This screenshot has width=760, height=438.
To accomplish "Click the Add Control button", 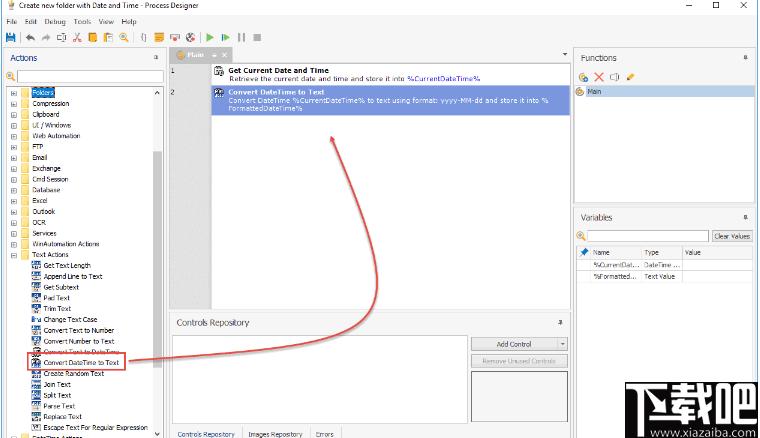I will (x=514, y=344).
